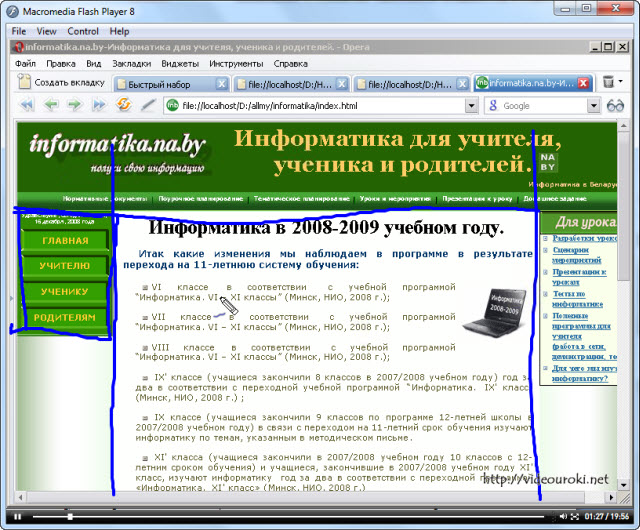This screenshot has height=530, width=640.
Task: Open the Opera Вид menu
Action: [x=93, y=64]
